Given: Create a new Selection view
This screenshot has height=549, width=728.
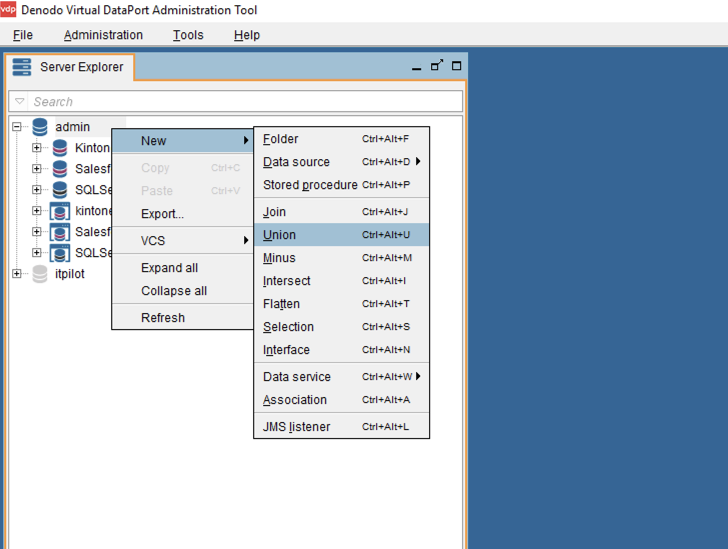Looking at the screenshot, I should [x=341, y=327].
